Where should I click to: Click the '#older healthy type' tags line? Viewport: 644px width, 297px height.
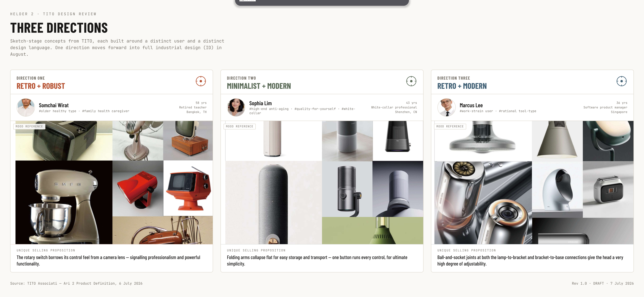pos(84,111)
